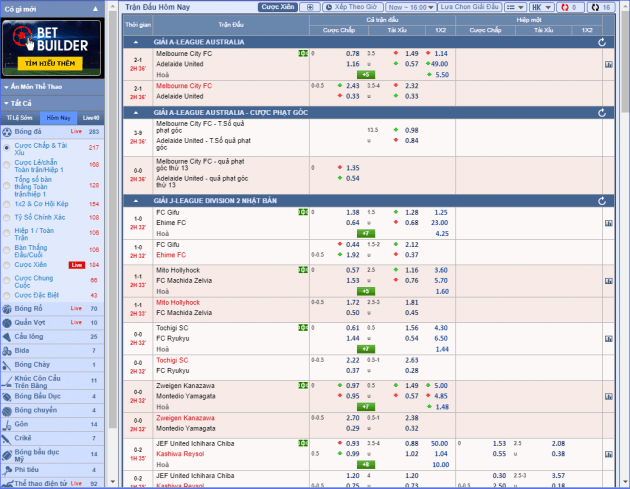The width and height of the screenshot is (630, 489).
Task: Click live stream icon for FC Gifu
Action: pos(303,212)
